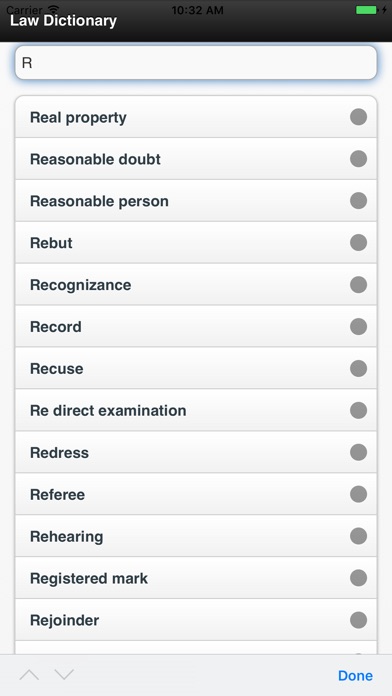Tap the Done keyboard button
Image resolution: width=392 pixels, height=696 pixels.
tap(355, 676)
